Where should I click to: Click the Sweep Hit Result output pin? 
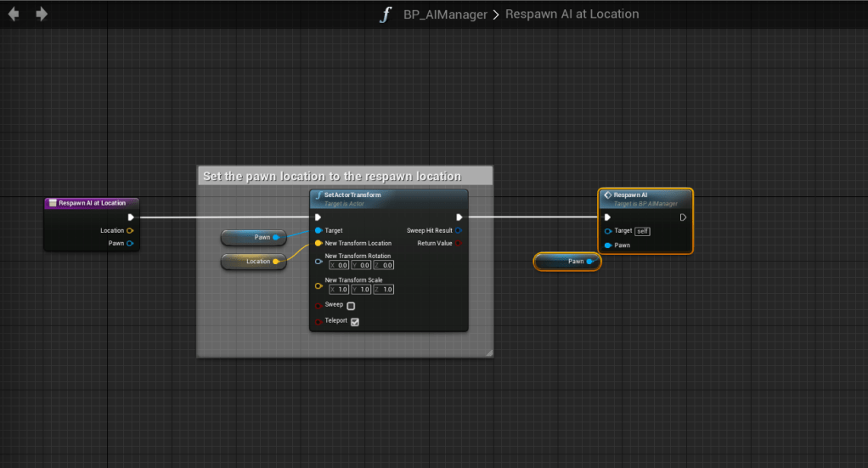point(459,230)
